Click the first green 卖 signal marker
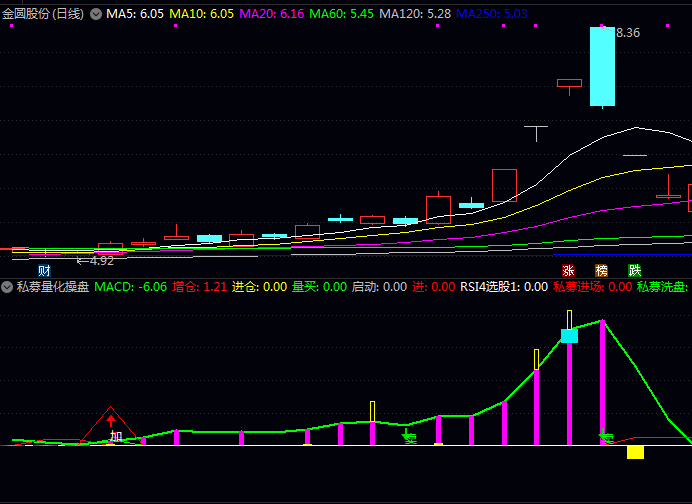Image resolution: width=692 pixels, height=504 pixels. coord(409,437)
